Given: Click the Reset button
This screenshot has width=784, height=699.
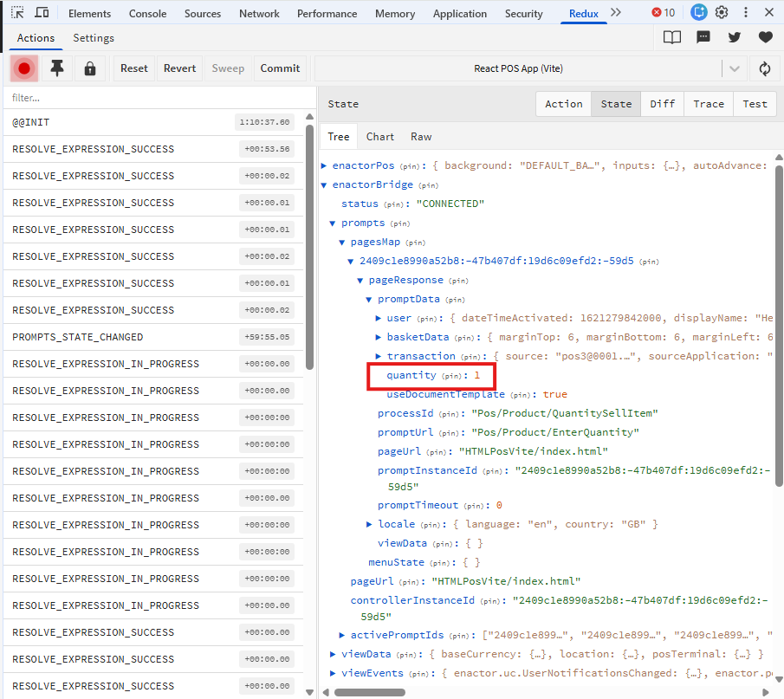Looking at the screenshot, I should [x=134, y=68].
